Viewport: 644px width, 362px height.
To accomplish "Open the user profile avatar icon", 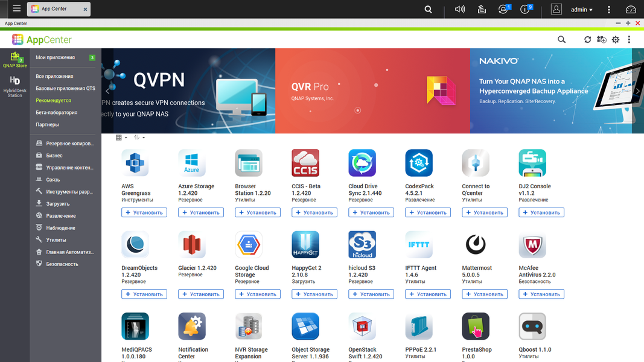I will coord(556,9).
